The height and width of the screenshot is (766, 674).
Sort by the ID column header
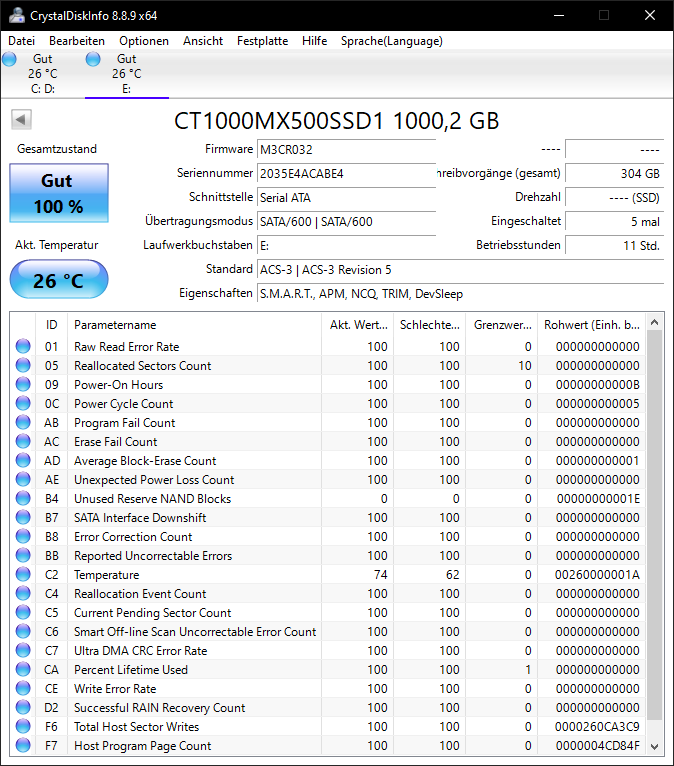pos(51,325)
